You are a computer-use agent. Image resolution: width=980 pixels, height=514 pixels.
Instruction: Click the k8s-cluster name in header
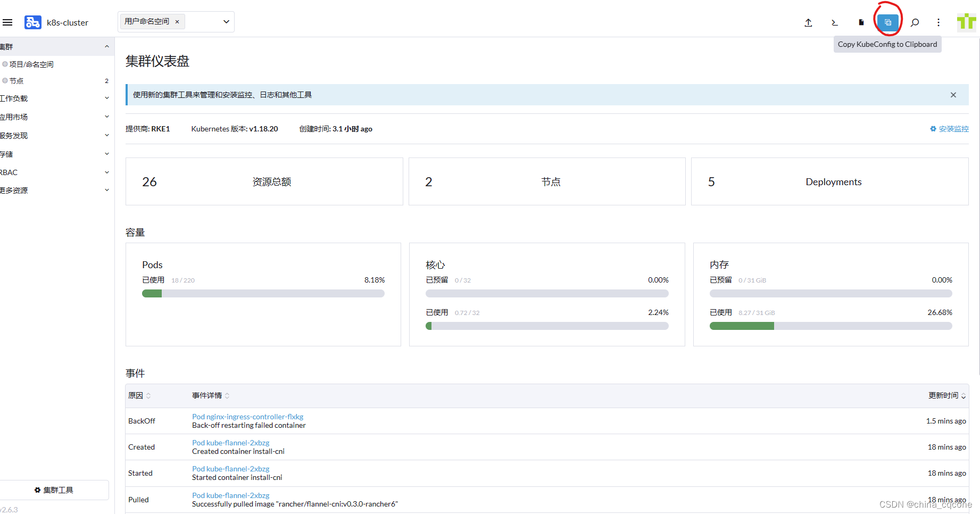[68, 22]
